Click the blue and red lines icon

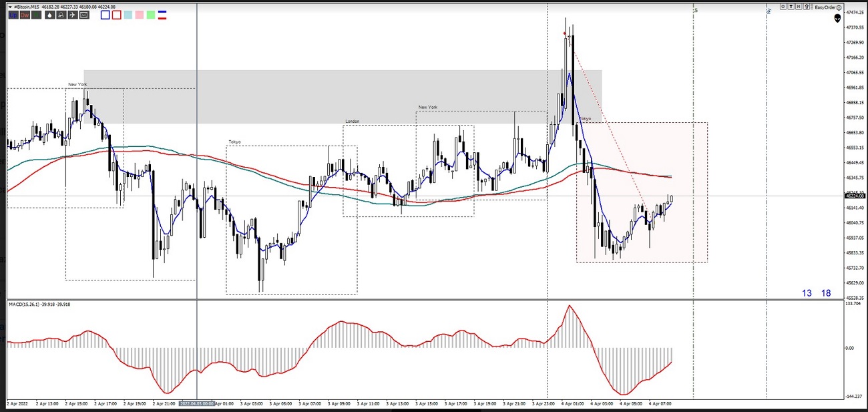162,15
